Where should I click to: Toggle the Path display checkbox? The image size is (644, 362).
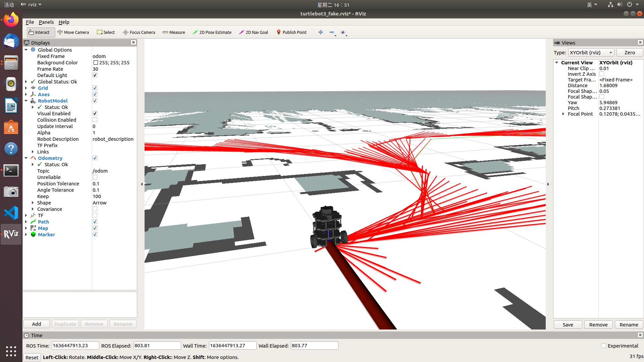coord(95,222)
